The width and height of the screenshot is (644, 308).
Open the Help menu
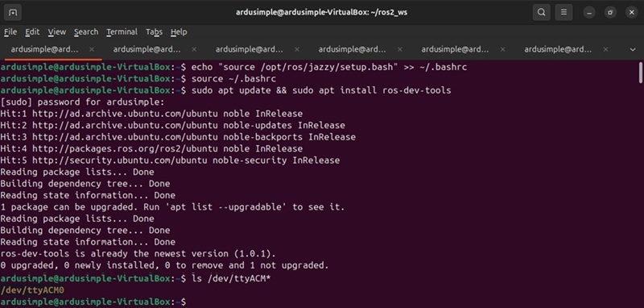[179, 31]
